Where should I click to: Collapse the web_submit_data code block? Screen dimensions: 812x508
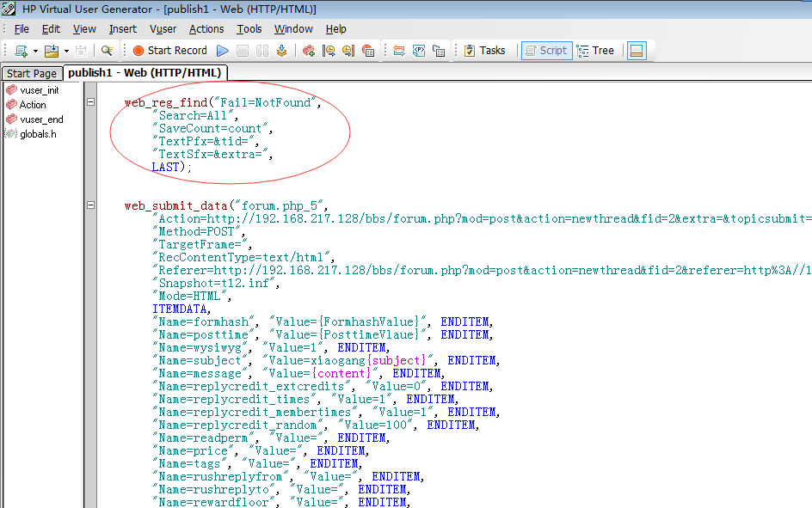(x=90, y=205)
